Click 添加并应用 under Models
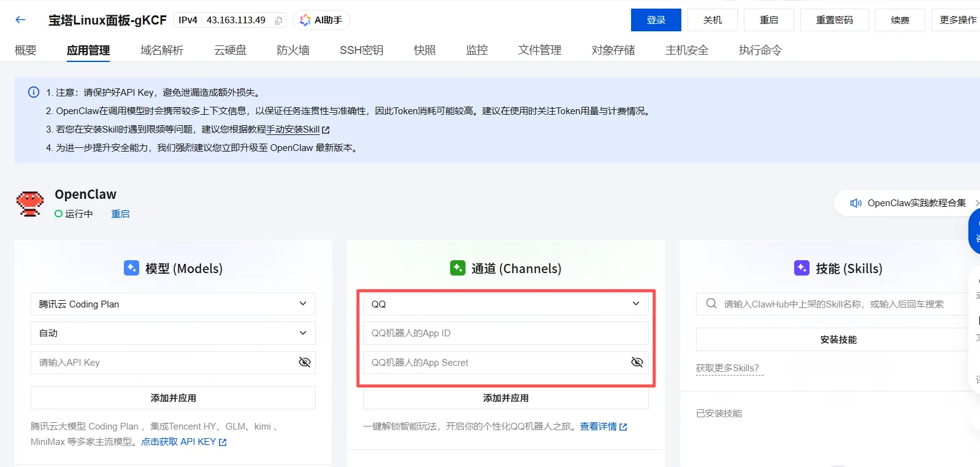 click(173, 398)
